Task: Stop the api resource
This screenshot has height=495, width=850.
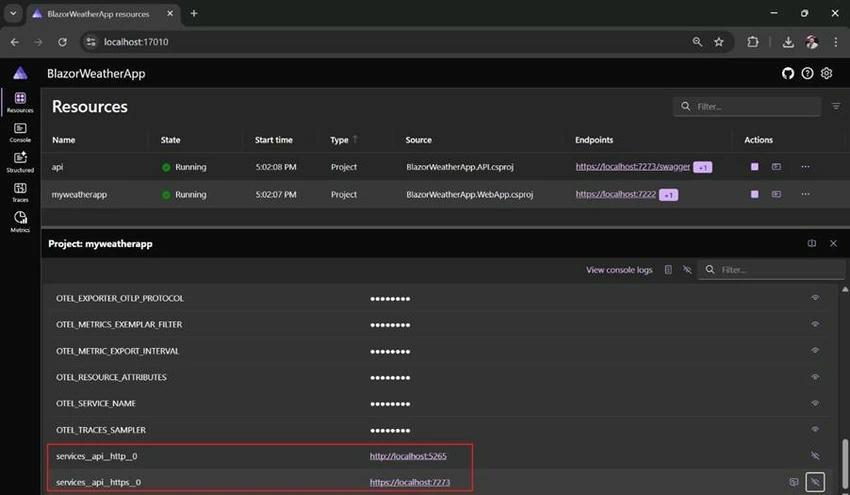Action: pyautogui.click(x=755, y=166)
